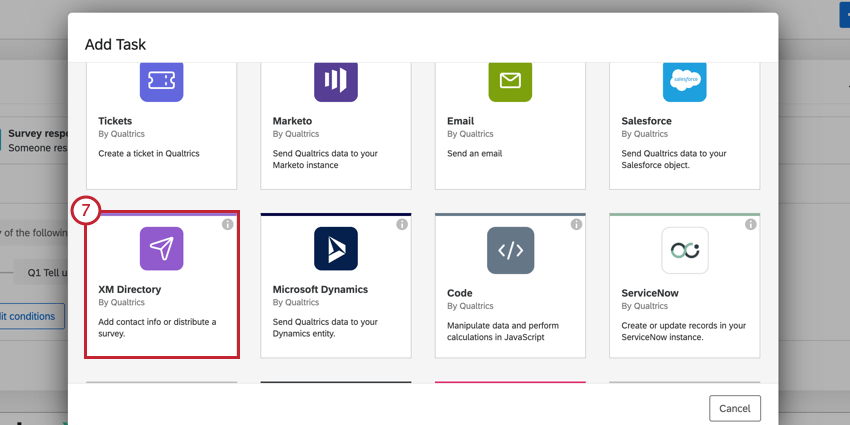Click 'Send Qualtrics data to your Salesforce object' text

click(x=674, y=159)
